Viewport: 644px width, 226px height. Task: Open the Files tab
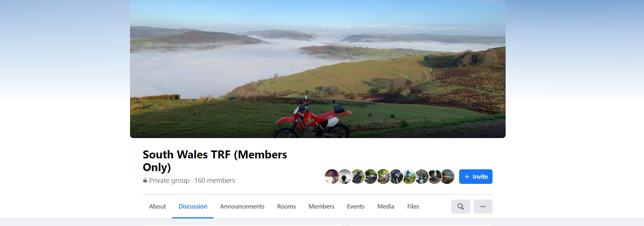pos(413,206)
